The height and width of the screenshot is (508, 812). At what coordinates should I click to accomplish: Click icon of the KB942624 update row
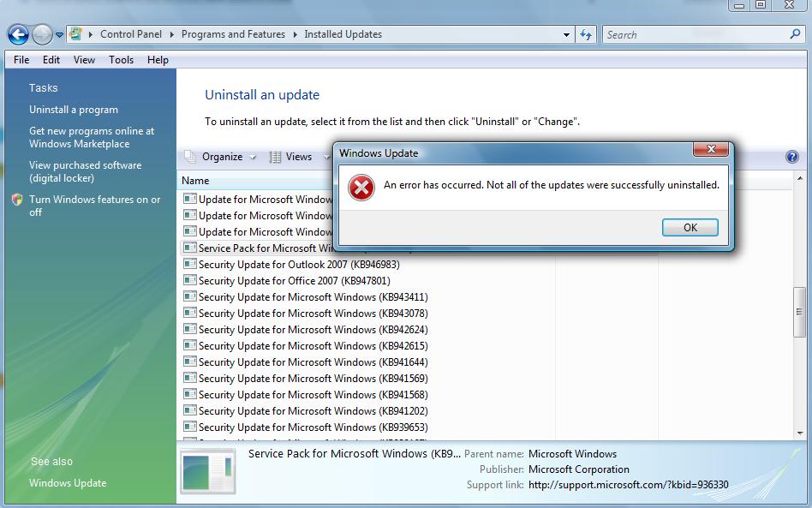(x=190, y=329)
